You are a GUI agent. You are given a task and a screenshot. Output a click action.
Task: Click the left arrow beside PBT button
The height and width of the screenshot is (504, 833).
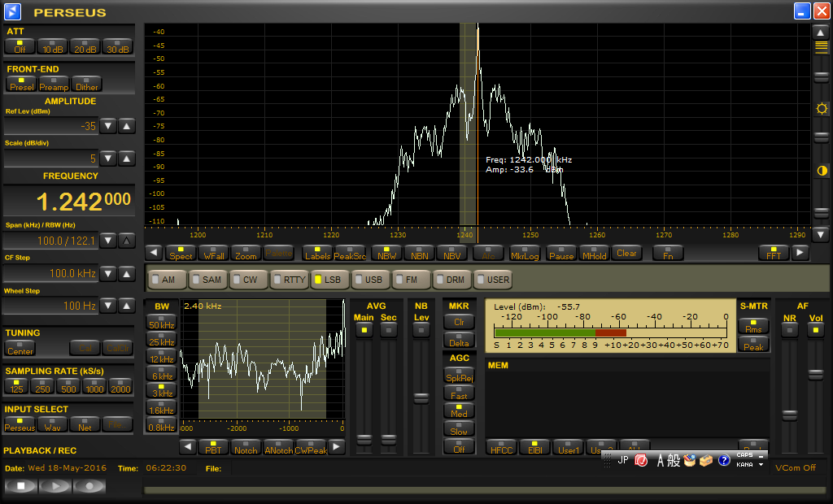pos(188,446)
